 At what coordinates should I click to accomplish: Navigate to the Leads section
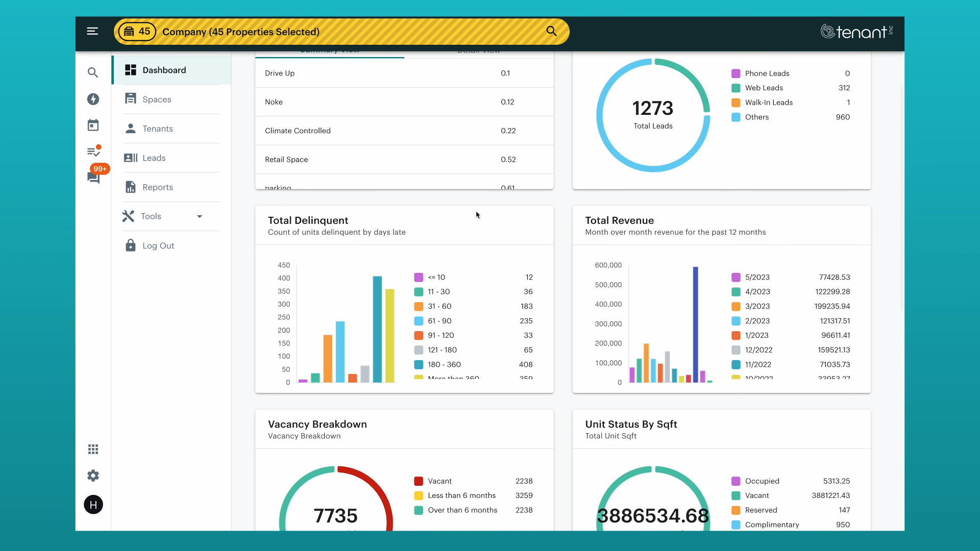tap(154, 158)
